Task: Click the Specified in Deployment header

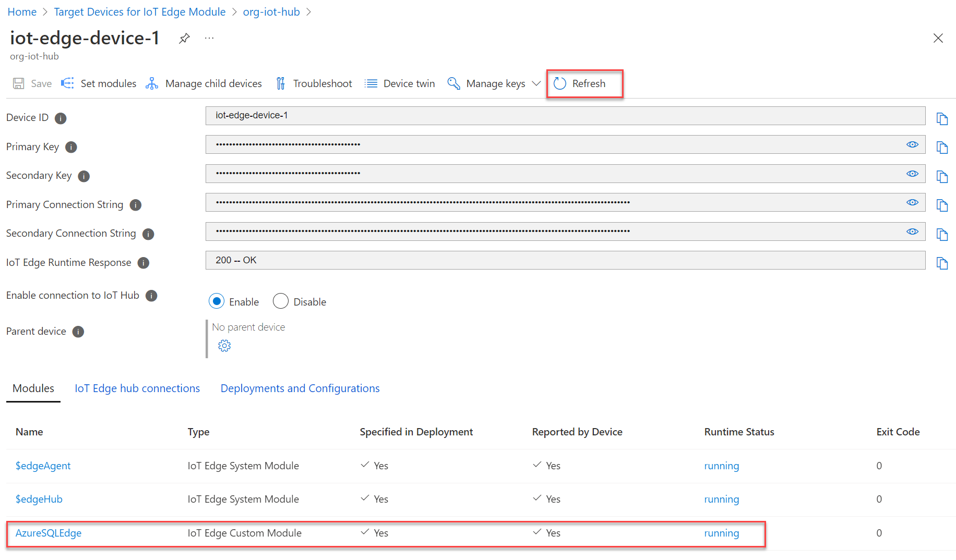Action: pyautogui.click(x=416, y=432)
